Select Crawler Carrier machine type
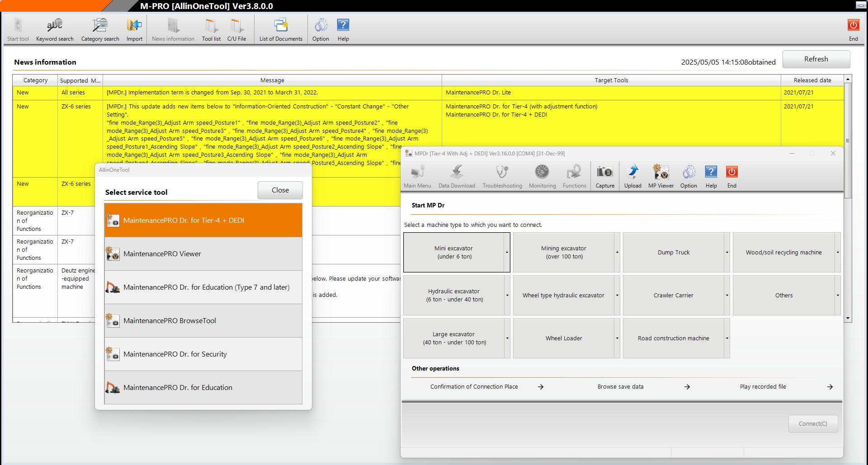The width and height of the screenshot is (868, 465). pyautogui.click(x=673, y=296)
